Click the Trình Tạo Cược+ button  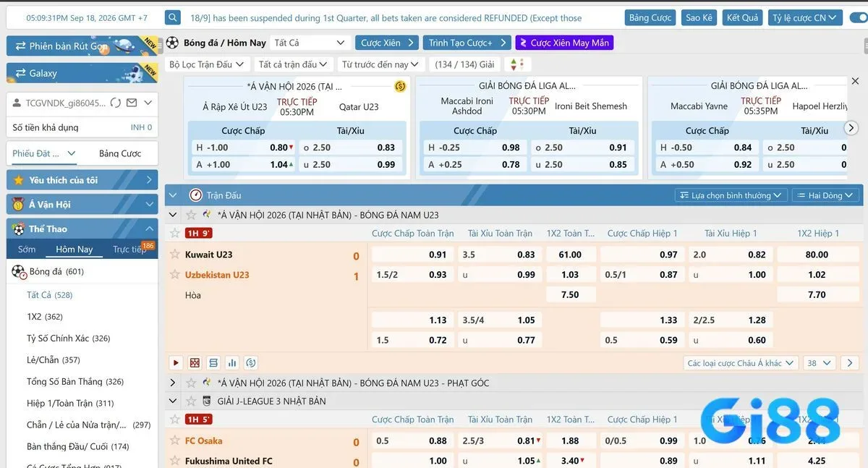click(x=467, y=43)
